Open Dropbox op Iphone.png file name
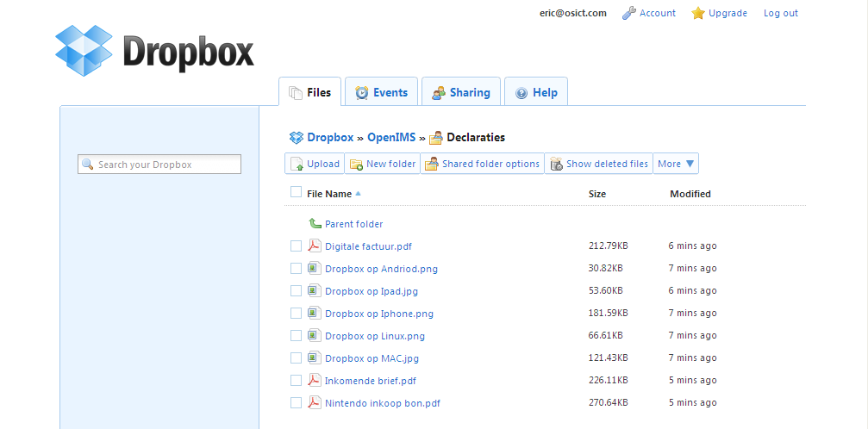 click(379, 314)
